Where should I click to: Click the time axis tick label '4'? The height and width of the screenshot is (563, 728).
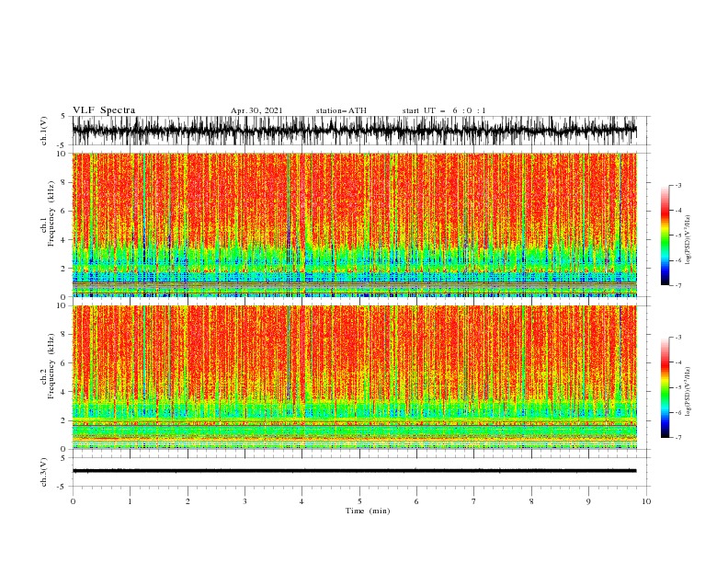tap(302, 501)
